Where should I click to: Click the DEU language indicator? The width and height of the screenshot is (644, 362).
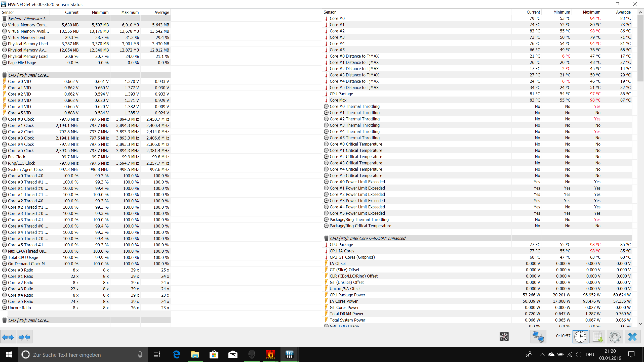590,354
